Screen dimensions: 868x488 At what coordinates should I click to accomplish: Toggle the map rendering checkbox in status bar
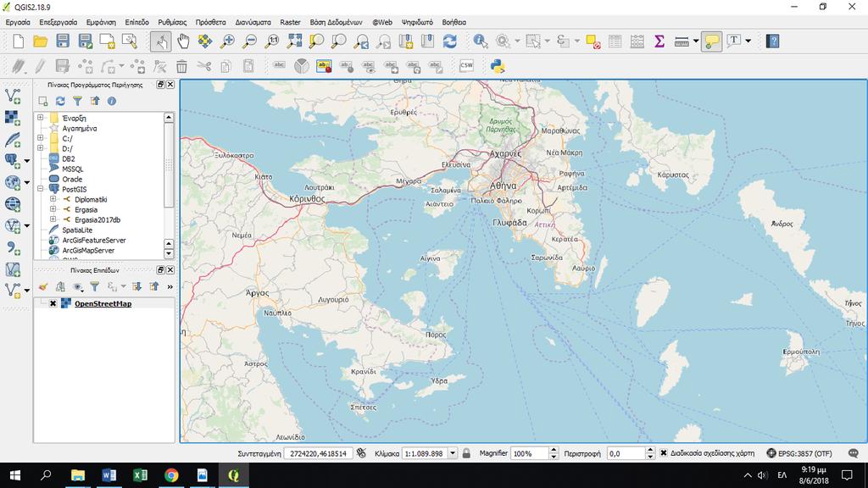663,453
